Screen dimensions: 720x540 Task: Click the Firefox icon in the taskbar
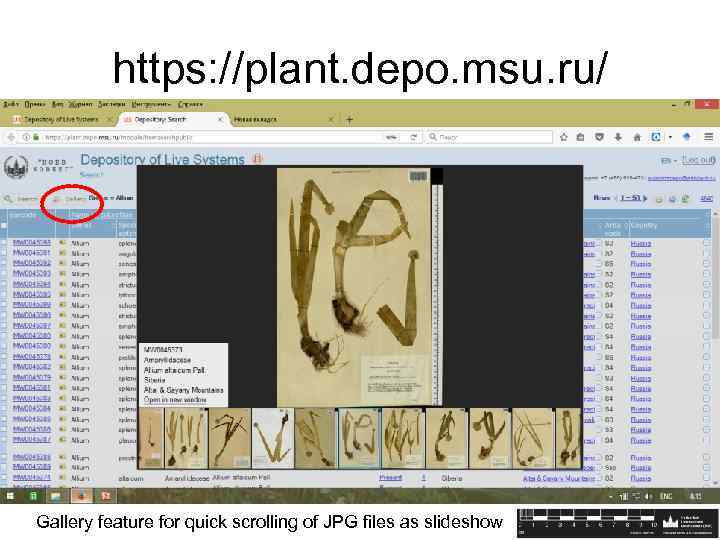[x=81, y=496]
